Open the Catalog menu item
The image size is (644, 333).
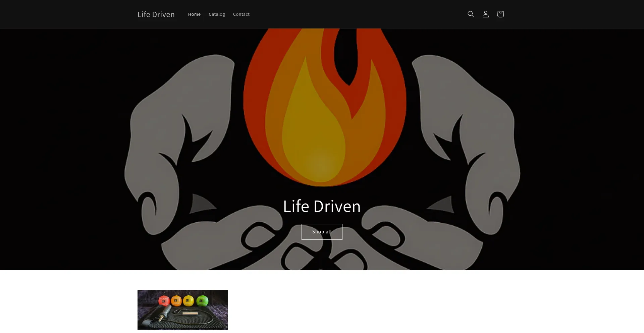[217, 14]
